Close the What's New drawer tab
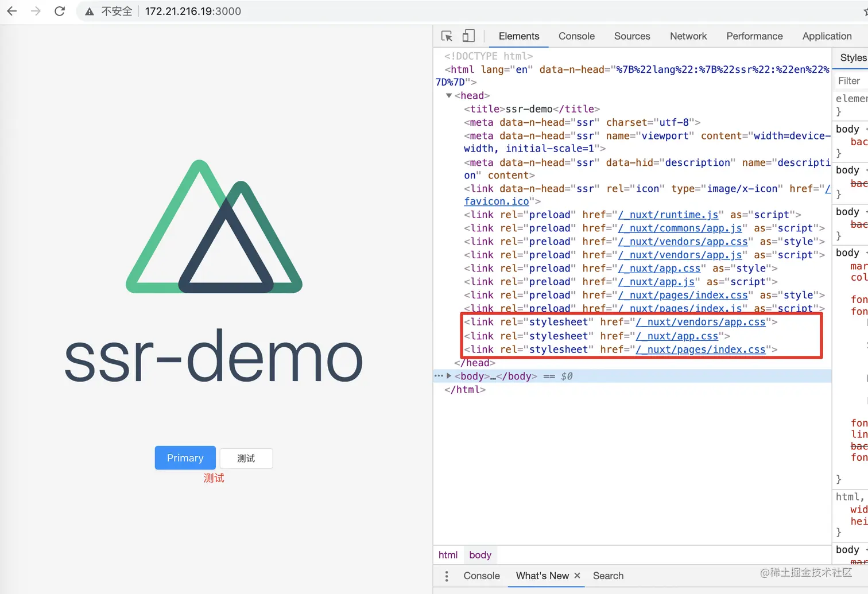The image size is (868, 594). pyautogui.click(x=577, y=576)
